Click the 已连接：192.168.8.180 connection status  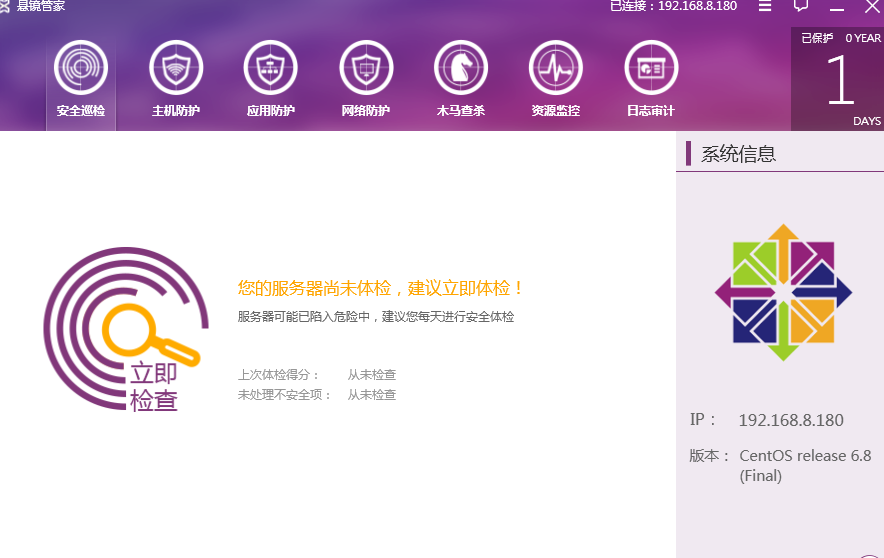coord(673,6)
